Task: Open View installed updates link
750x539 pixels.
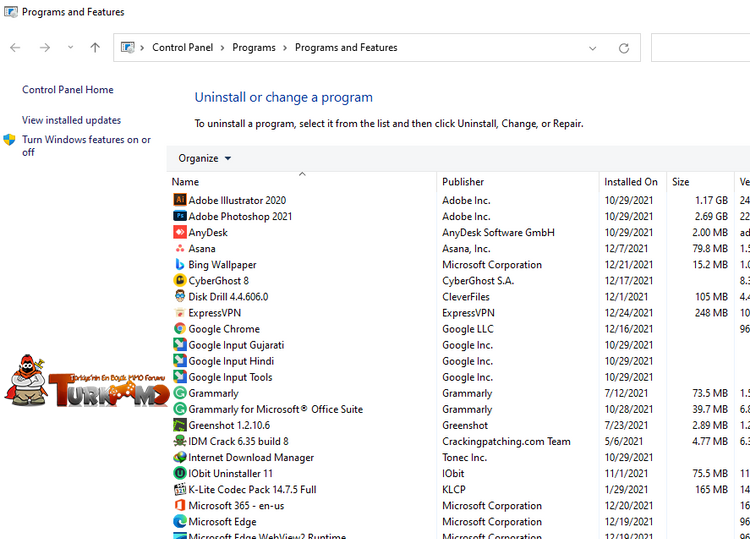Action: point(71,120)
